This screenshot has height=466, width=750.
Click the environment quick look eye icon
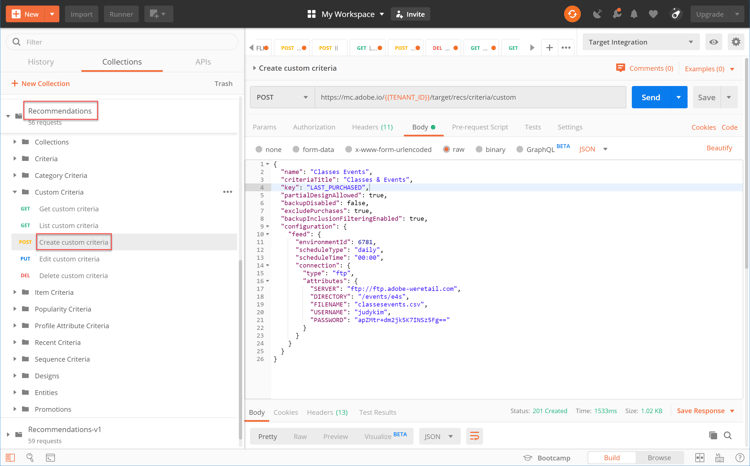pos(713,42)
